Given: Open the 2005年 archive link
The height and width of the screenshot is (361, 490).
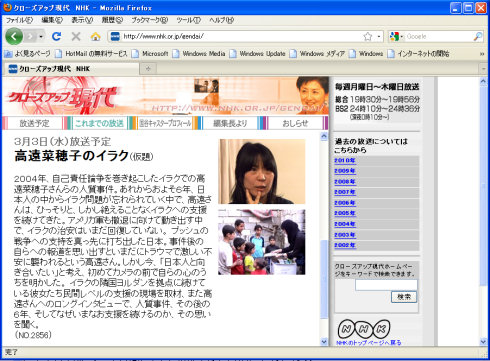Looking at the screenshot, I should pos(345,213).
